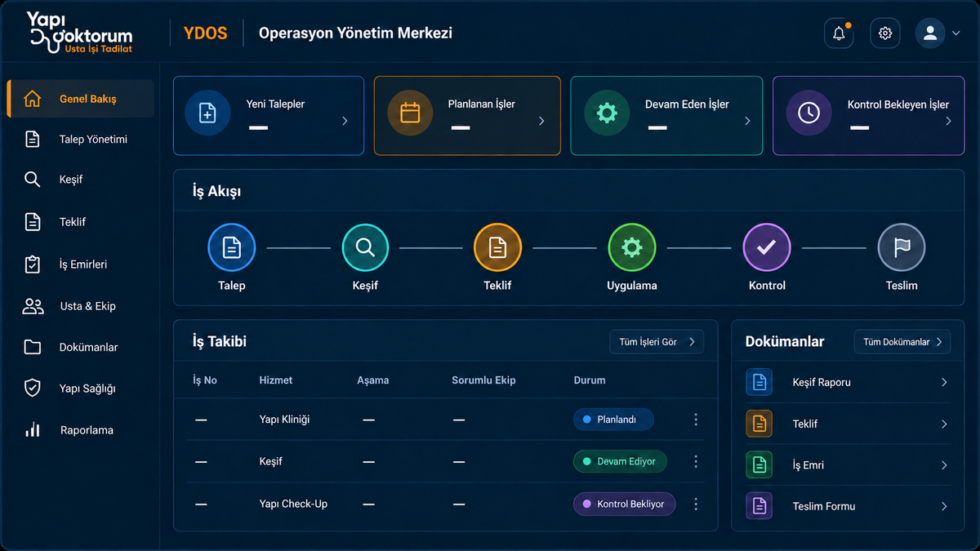
Task: Open Talep Yönetimi from sidebar
Action: pyautogui.click(x=80, y=140)
